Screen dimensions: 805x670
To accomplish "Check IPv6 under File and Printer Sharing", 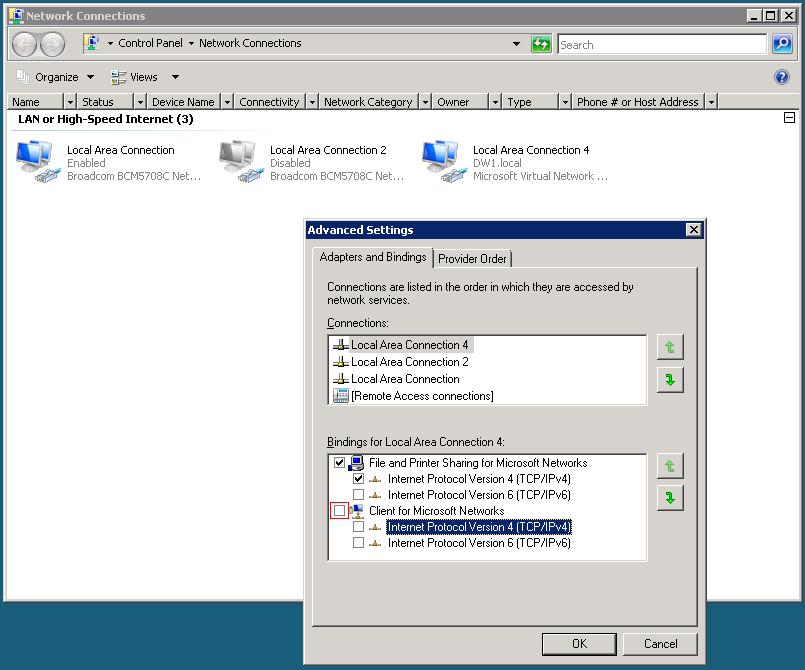I will point(358,494).
